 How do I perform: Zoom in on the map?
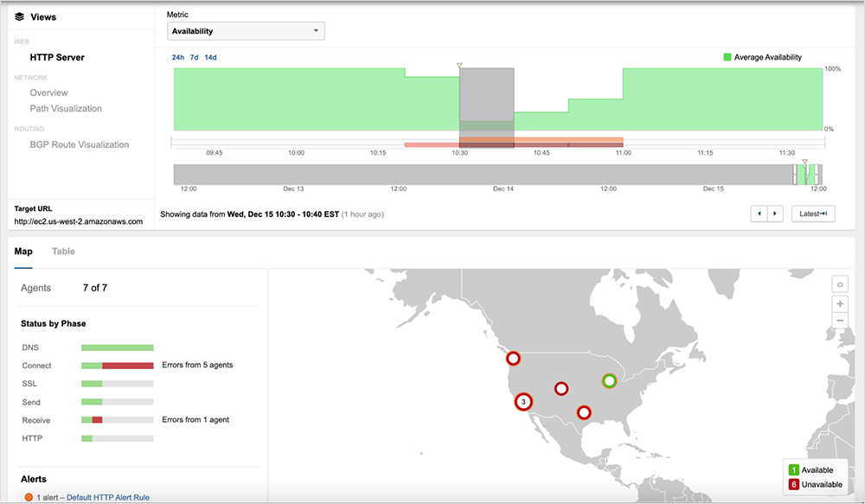click(839, 303)
